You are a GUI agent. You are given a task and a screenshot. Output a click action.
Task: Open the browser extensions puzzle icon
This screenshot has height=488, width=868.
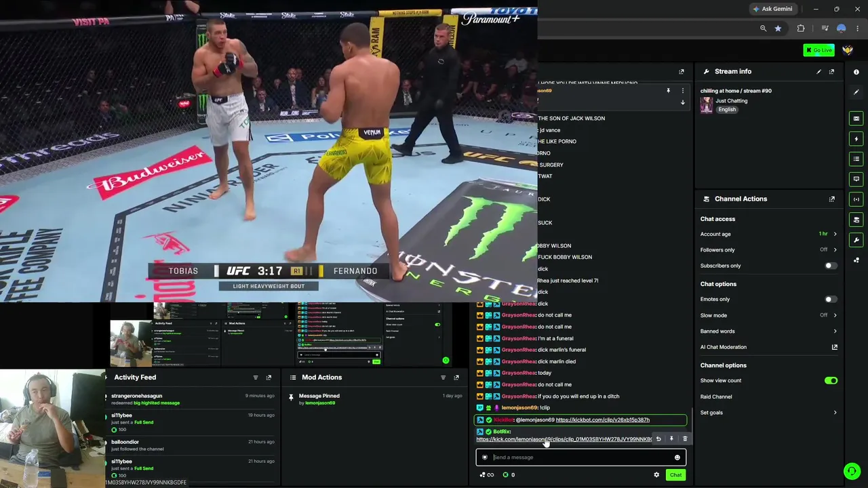pyautogui.click(x=801, y=28)
